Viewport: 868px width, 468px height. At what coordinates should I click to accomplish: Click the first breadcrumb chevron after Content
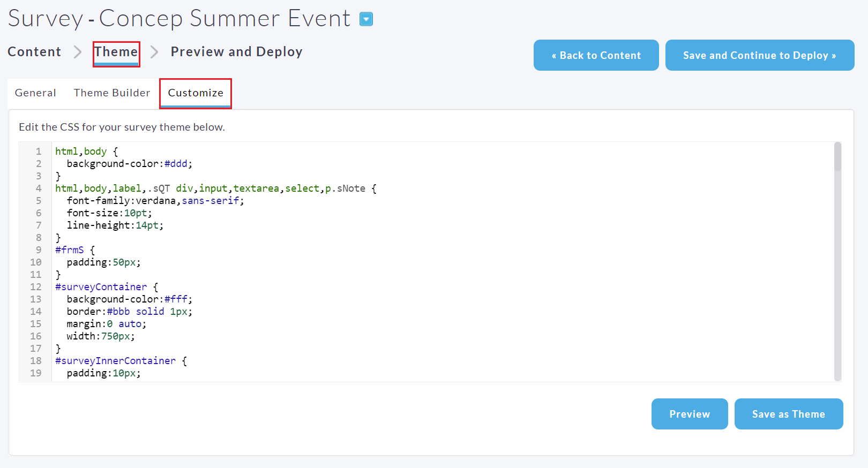click(78, 52)
